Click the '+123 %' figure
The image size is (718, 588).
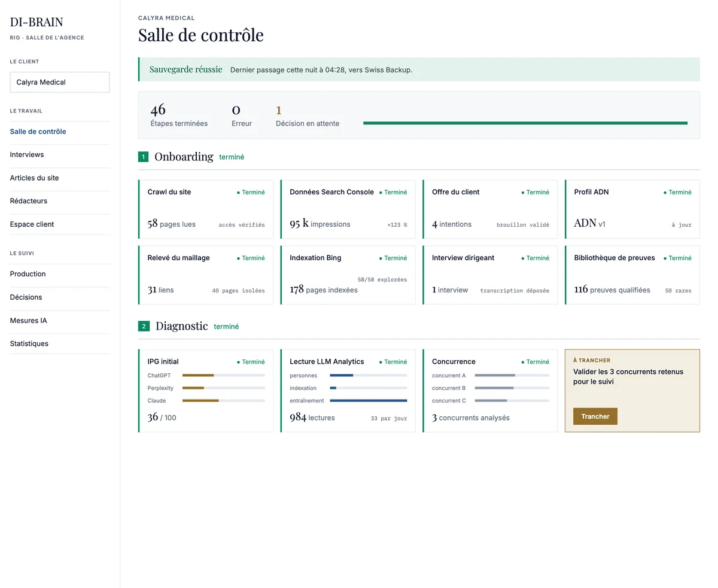397,225
